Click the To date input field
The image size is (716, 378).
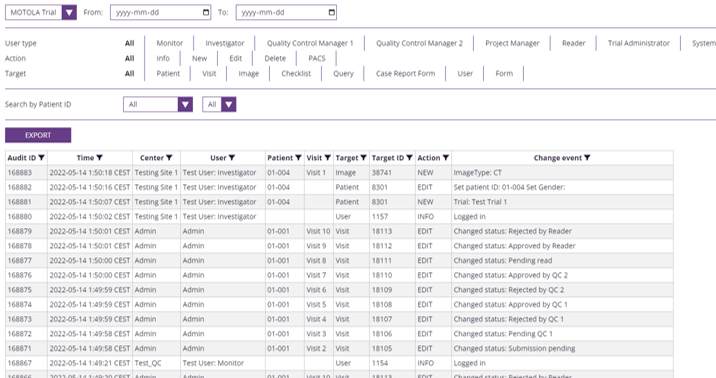(286, 12)
